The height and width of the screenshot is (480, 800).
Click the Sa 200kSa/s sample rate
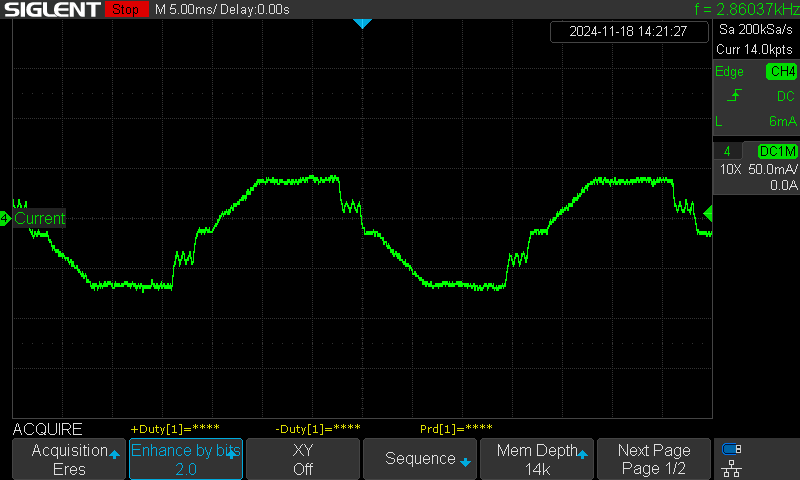756,30
